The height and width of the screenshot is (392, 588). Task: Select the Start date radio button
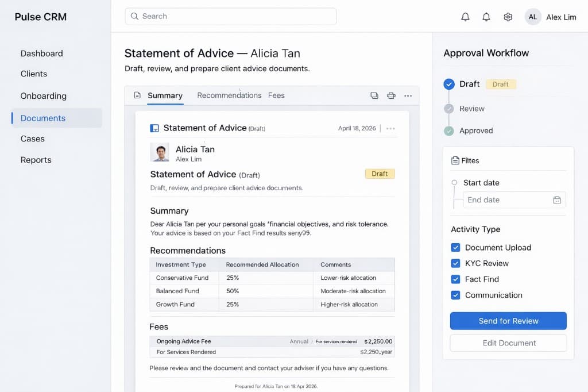[454, 182]
